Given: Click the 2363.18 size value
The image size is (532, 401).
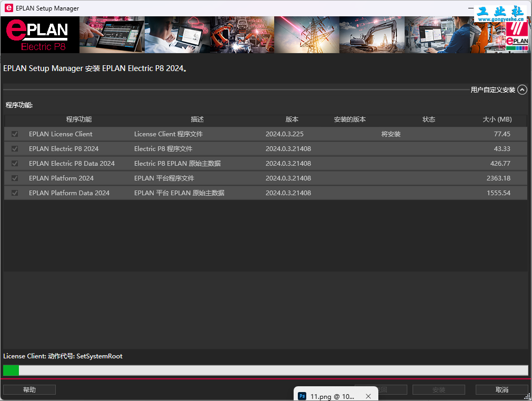Looking at the screenshot, I should [x=498, y=178].
